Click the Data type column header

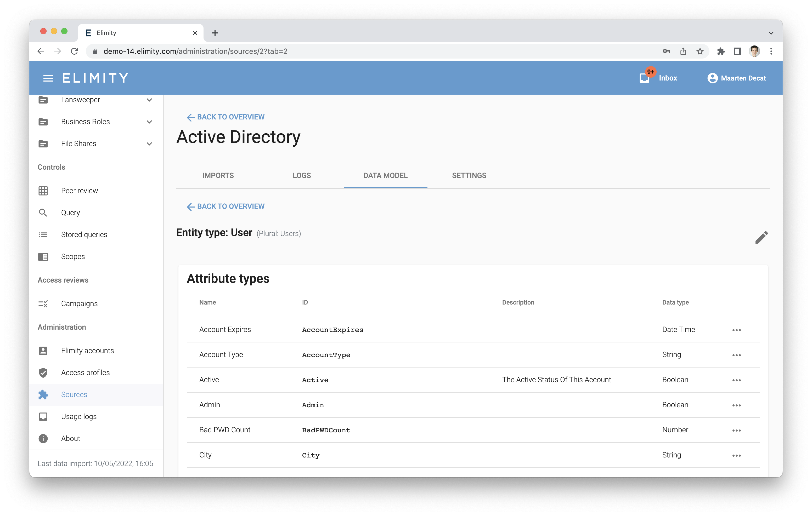coord(675,303)
